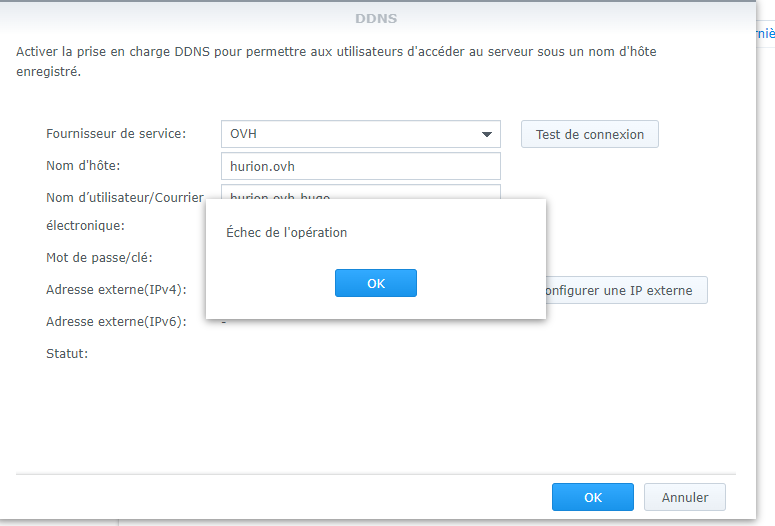Focus the username/email input field
This screenshot has width=775, height=526.
point(360,193)
